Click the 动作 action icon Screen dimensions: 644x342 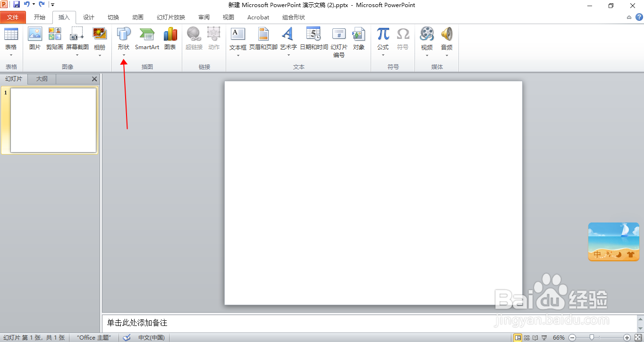[214, 34]
